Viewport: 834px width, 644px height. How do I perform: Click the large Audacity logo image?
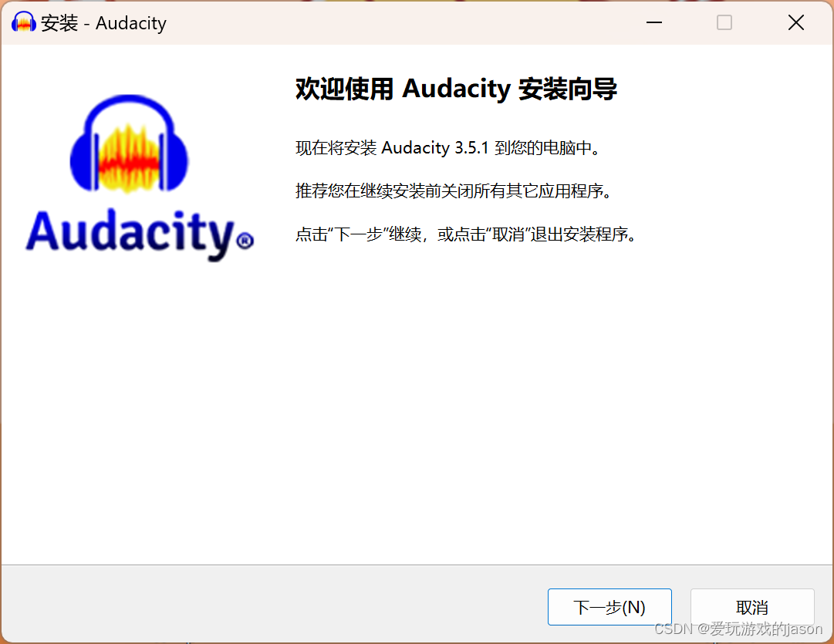coord(140,178)
